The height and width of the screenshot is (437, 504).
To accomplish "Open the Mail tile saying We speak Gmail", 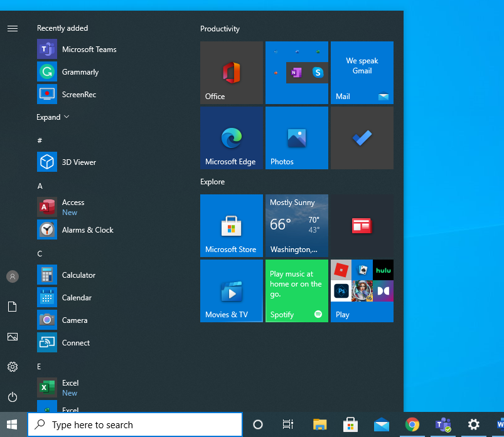I will point(362,73).
